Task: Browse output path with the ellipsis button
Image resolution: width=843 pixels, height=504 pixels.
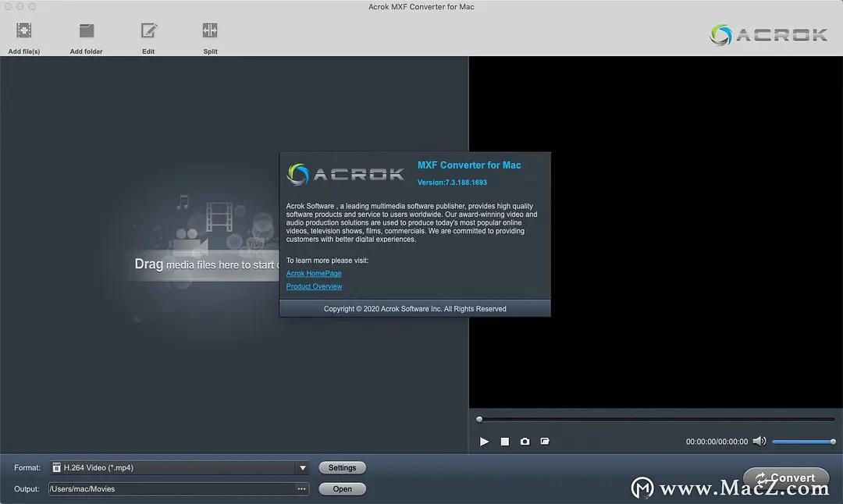Action: click(301, 489)
